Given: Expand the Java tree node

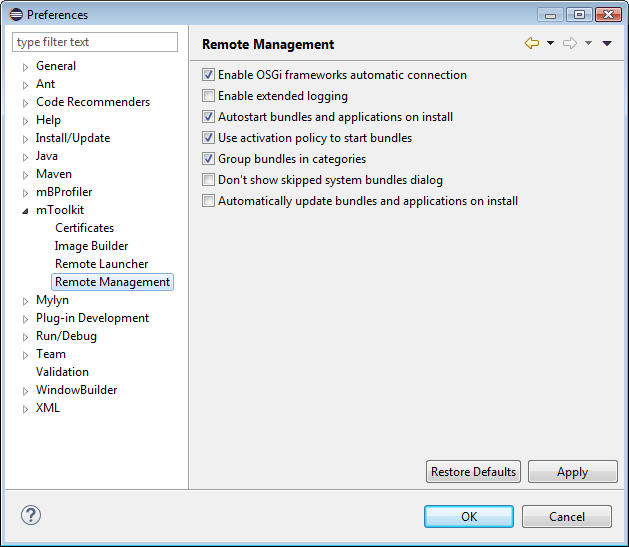Looking at the screenshot, I should (x=25, y=157).
